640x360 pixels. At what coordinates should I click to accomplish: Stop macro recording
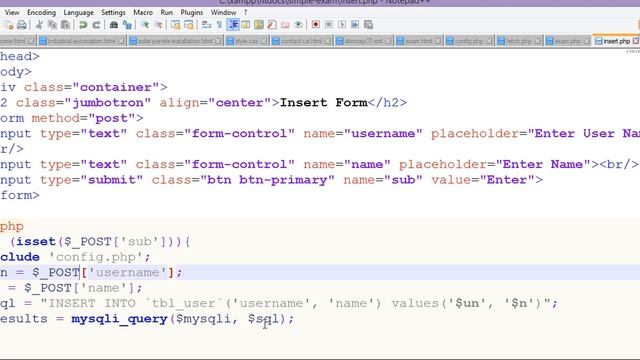click(x=329, y=25)
